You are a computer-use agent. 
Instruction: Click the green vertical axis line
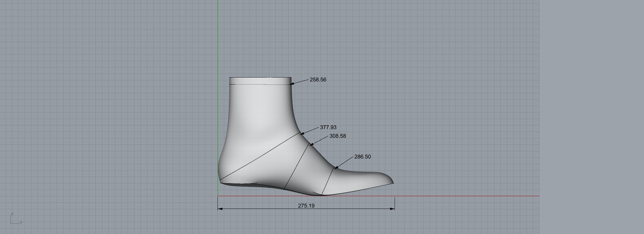point(218,58)
